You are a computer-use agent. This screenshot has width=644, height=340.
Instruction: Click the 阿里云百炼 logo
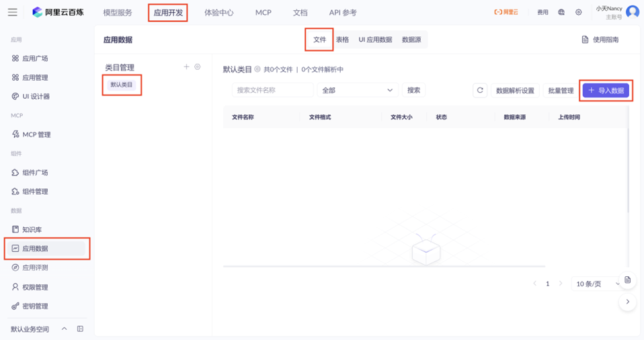[x=58, y=12]
